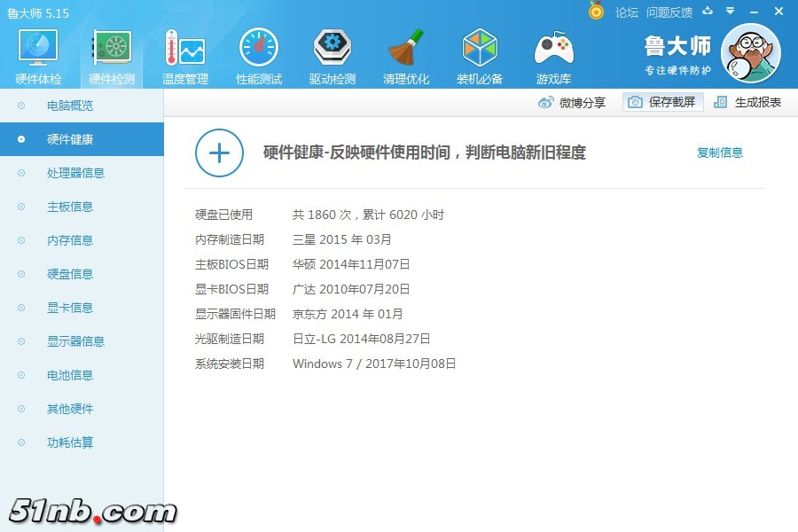Open 清理优化 cleanup broom icon
Screen dimensions: 798x532
tap(405, 47)
